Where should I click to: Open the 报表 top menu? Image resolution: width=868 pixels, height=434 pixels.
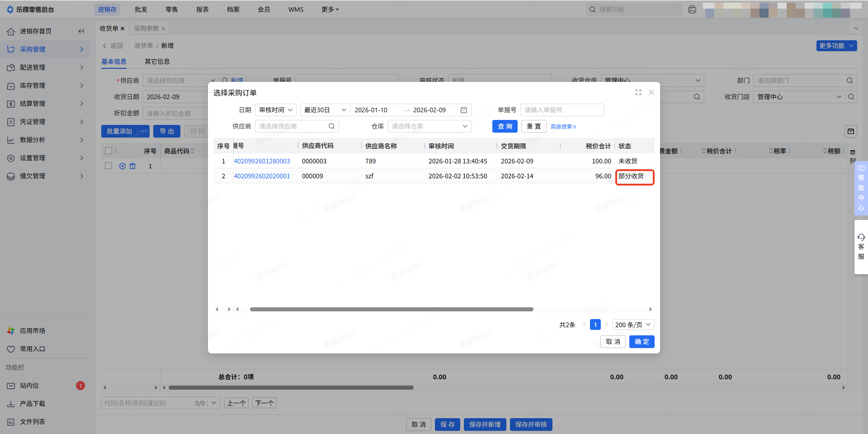coord(203,10)
